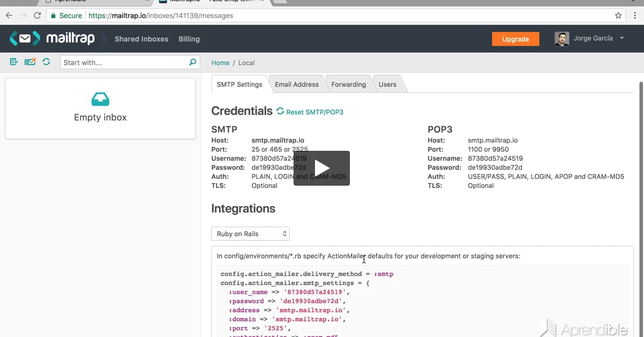The width and height of the screenshot is (644, 337).
Task: Reload the page with the refresh icon
Action: click(37, 16)
